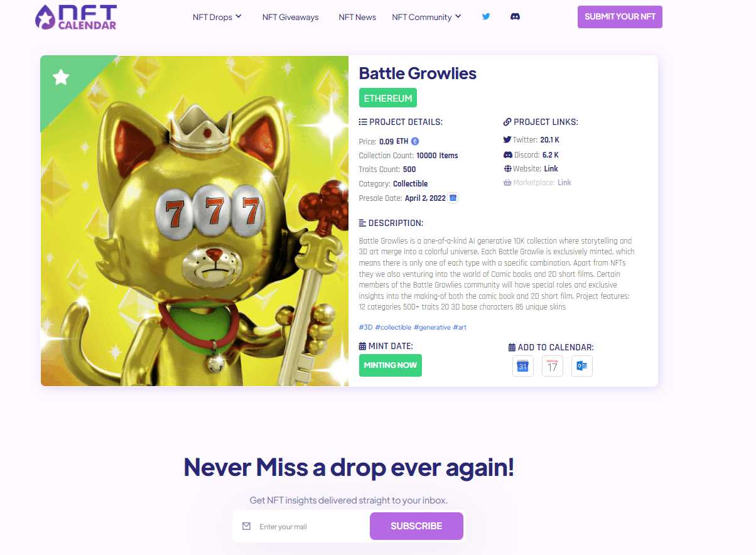Open the Twitter icon in the navbar

(486, 17)
